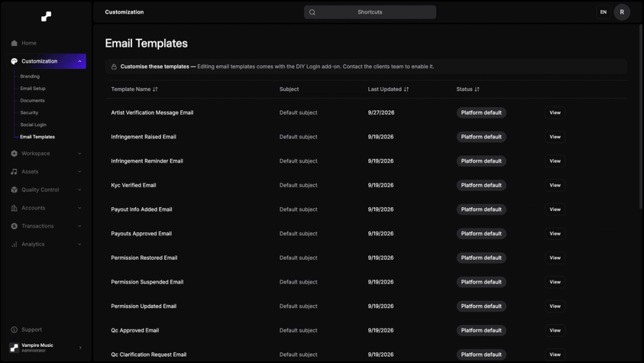Sort by Template Name column arrows

coord(155,89)
